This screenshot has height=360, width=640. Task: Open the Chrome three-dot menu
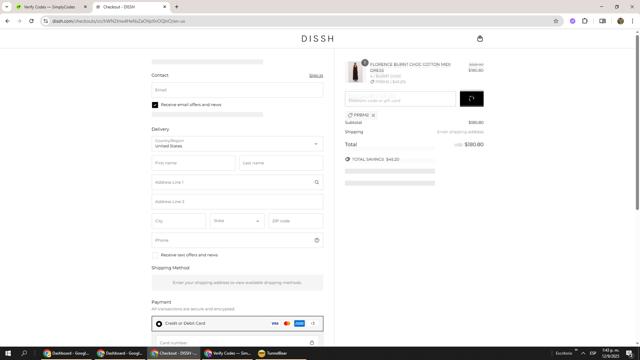coord(632,21)
